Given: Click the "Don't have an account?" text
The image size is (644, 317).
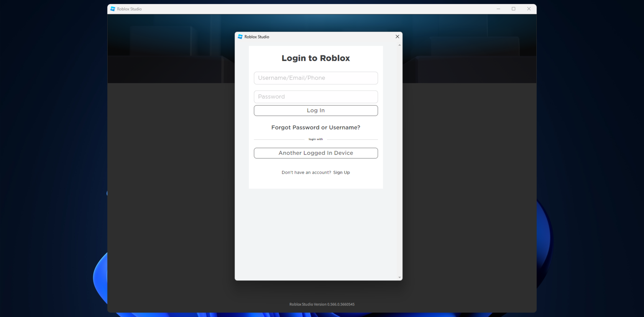Looking at the screenshot, I should [x=306, y=172].
